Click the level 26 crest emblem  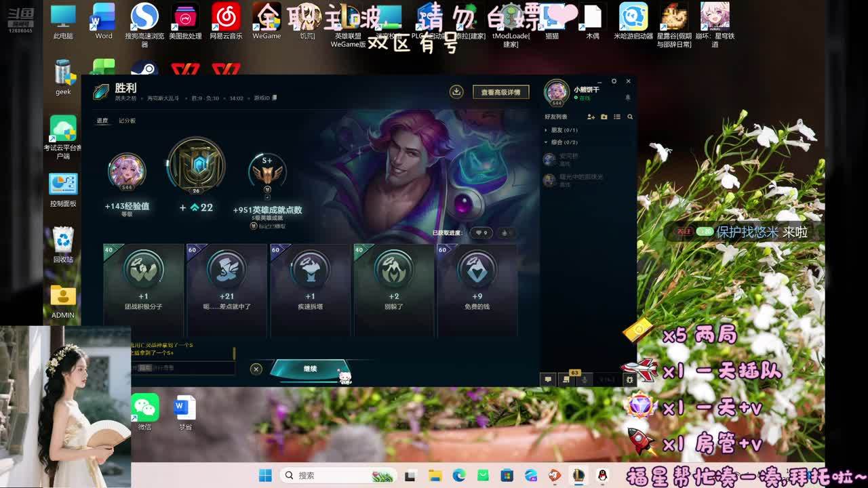coord(196,165)
